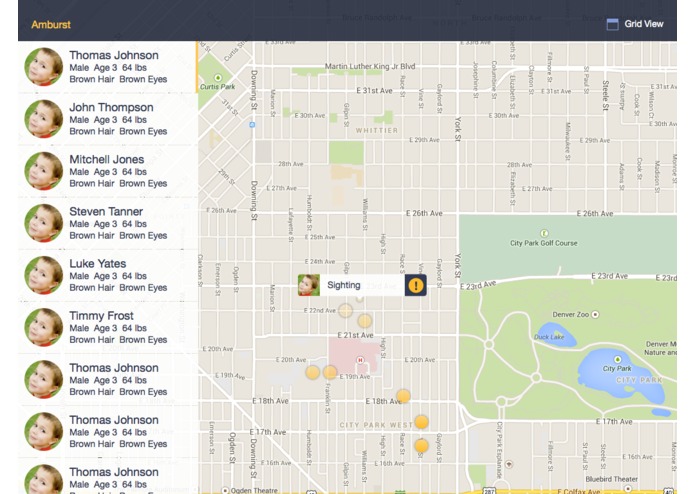Click the Sighting label in map popup
The height and width of the screenshot is (494, 695).
tap(344, 285)
